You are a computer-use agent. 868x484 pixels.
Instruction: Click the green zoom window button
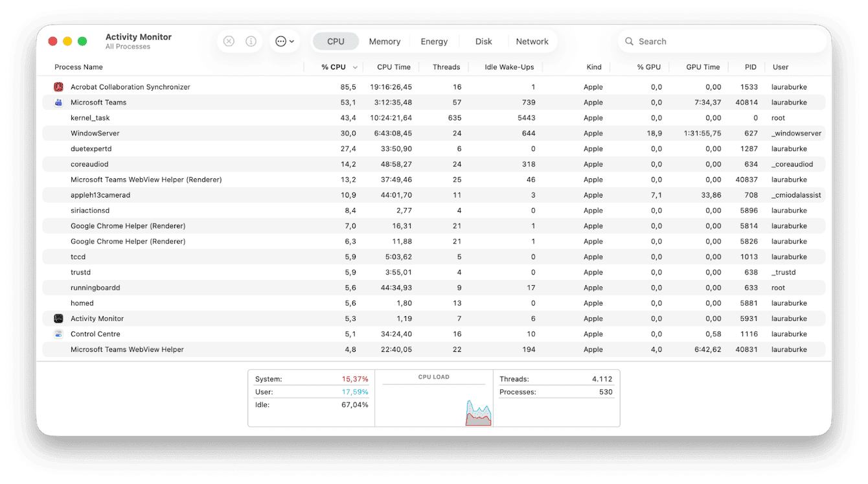[82, 41]
